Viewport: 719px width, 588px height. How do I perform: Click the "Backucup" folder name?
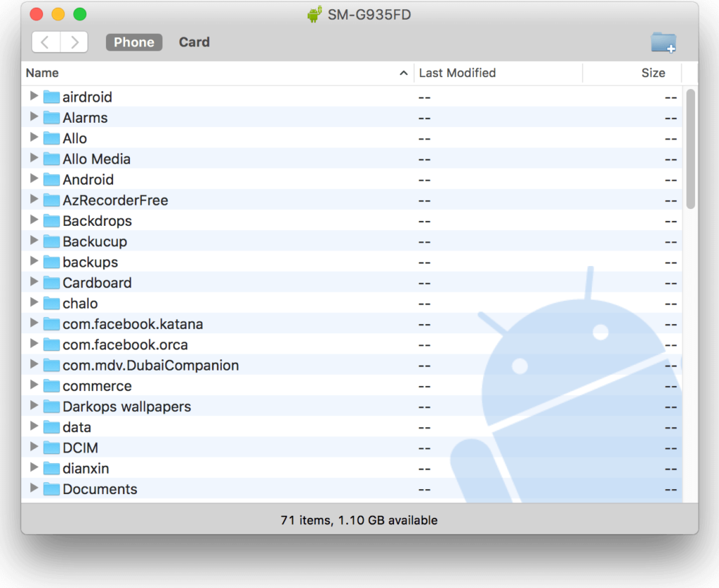pyautogui.click(x=95, y=241)
